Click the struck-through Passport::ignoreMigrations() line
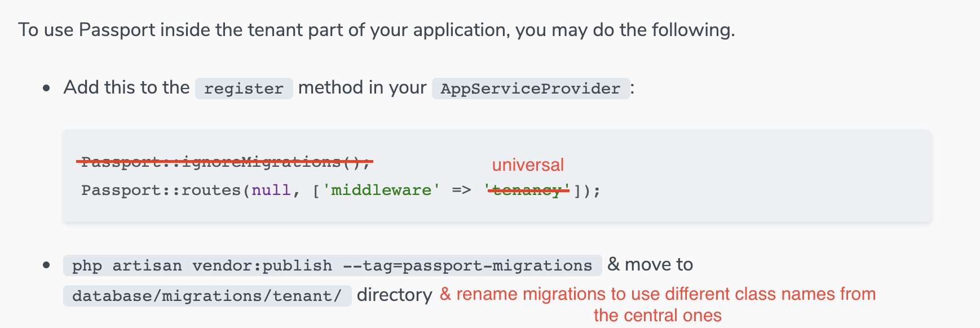980x328 pixels. point(226,162)
